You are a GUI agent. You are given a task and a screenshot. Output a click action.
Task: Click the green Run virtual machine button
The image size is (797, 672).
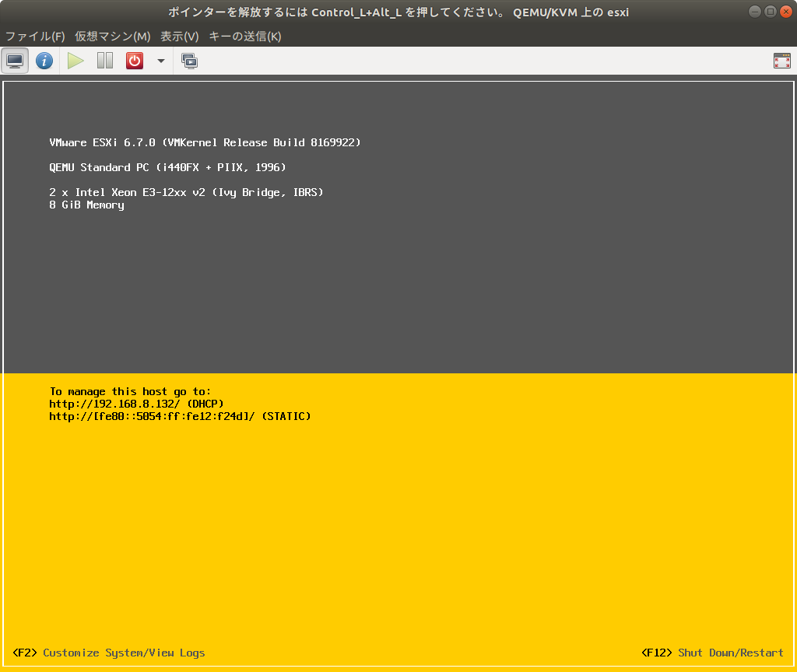(x=75, y=61)
